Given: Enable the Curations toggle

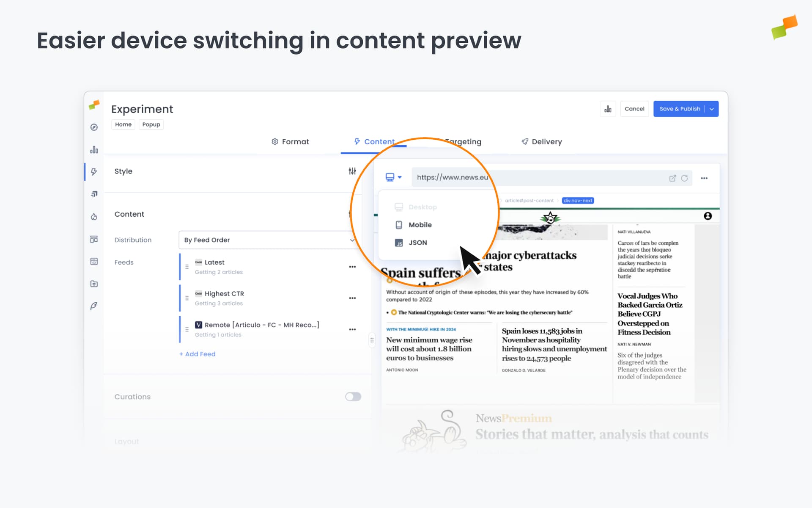Looking at the screenshot, I should point(353,397).
